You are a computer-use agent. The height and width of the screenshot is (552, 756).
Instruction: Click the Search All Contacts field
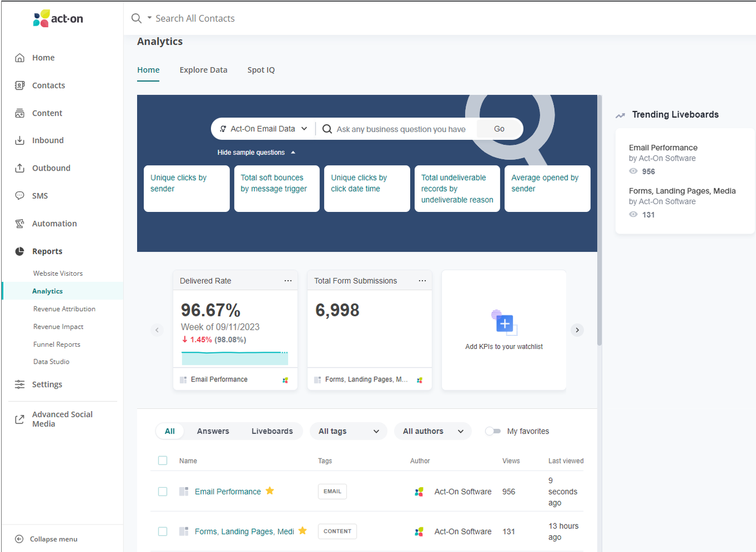[195, 18]
